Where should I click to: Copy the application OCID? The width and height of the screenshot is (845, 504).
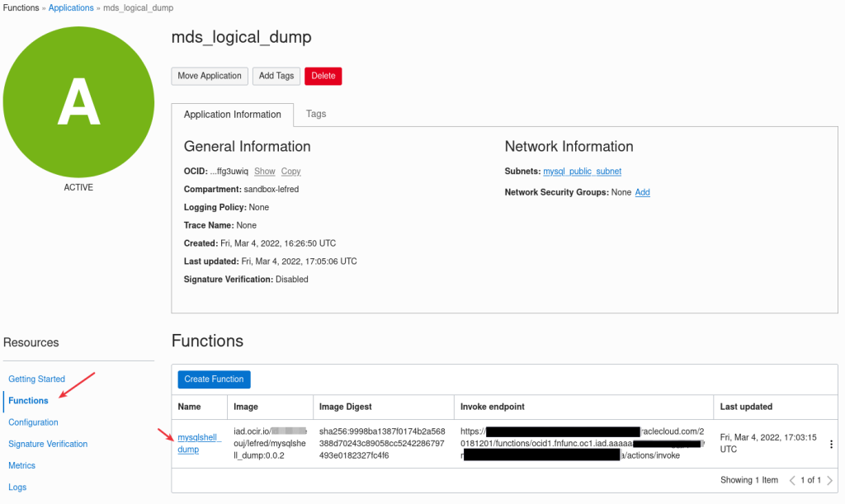(x=290, y=172)
